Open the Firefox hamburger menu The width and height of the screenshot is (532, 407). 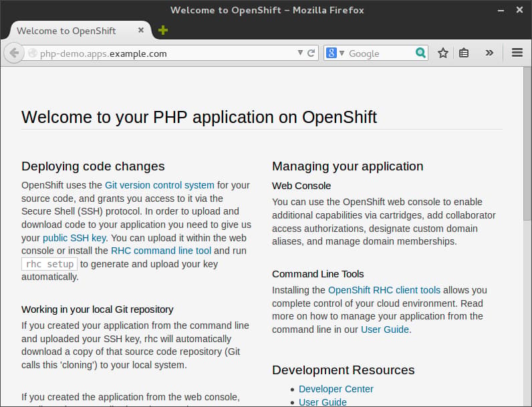[517, 53]
